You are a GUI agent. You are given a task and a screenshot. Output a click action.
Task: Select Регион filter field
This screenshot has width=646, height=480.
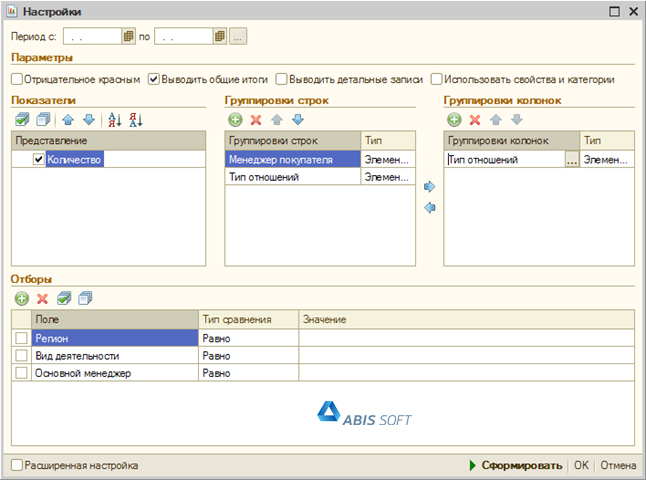[115, 338]
